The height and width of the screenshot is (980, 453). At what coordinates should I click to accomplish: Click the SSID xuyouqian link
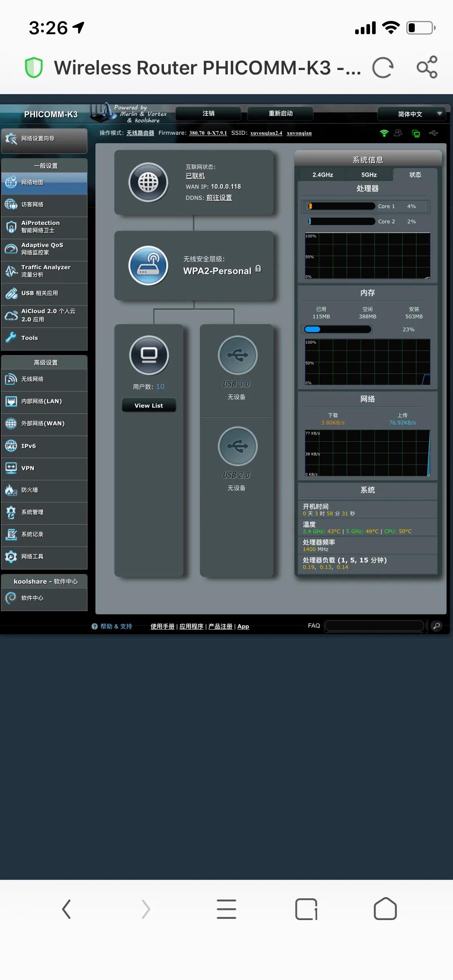pyautogui.click(x=299, y=133)
